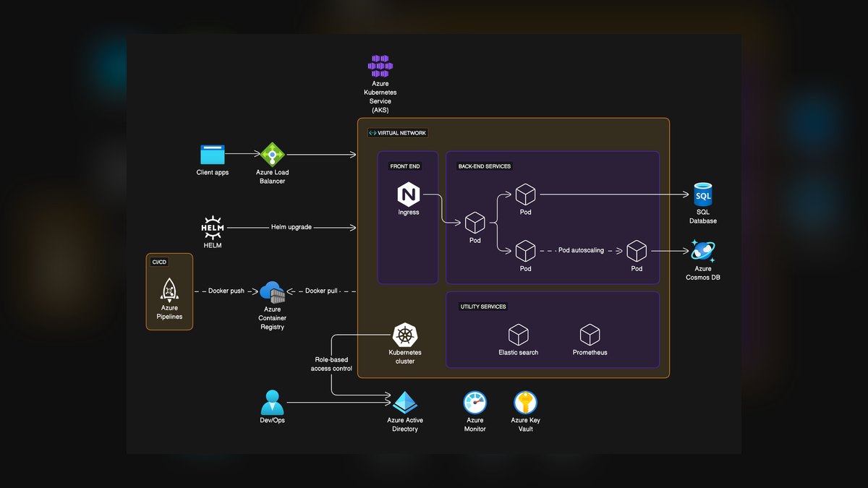
Task: Click the Client apps caption text
Action: pyautogui.click(x=213, y=173)
